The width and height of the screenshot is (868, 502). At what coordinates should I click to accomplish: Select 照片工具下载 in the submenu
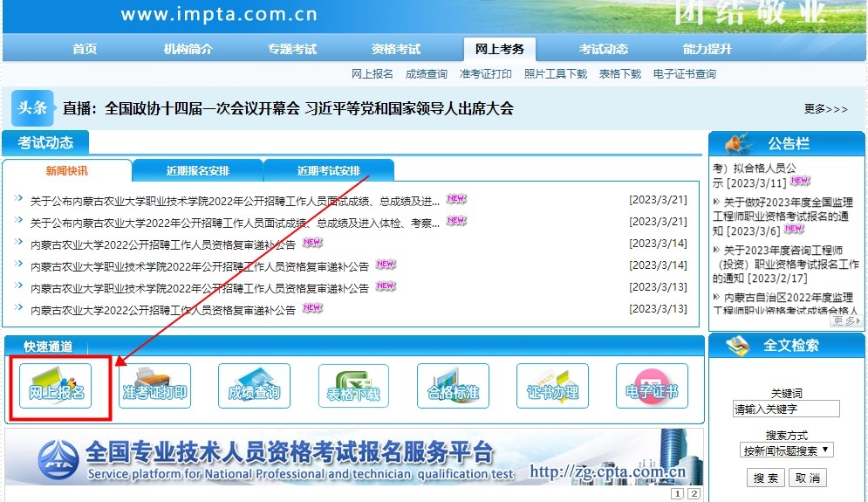(555, 74)
